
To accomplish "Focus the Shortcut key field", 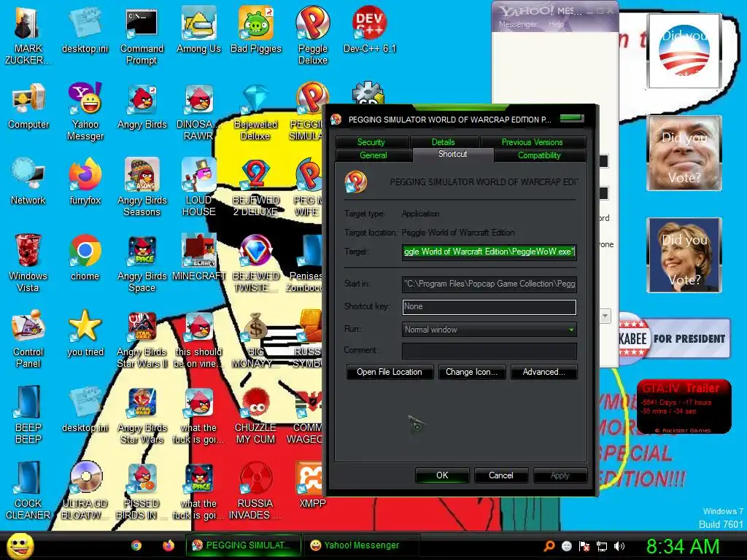I will point(489,307).
